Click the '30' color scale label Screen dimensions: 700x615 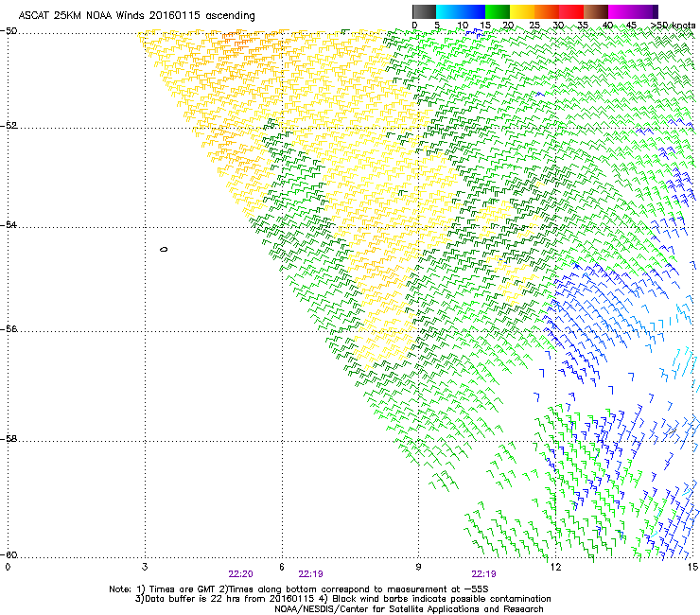tap(558, 26)
